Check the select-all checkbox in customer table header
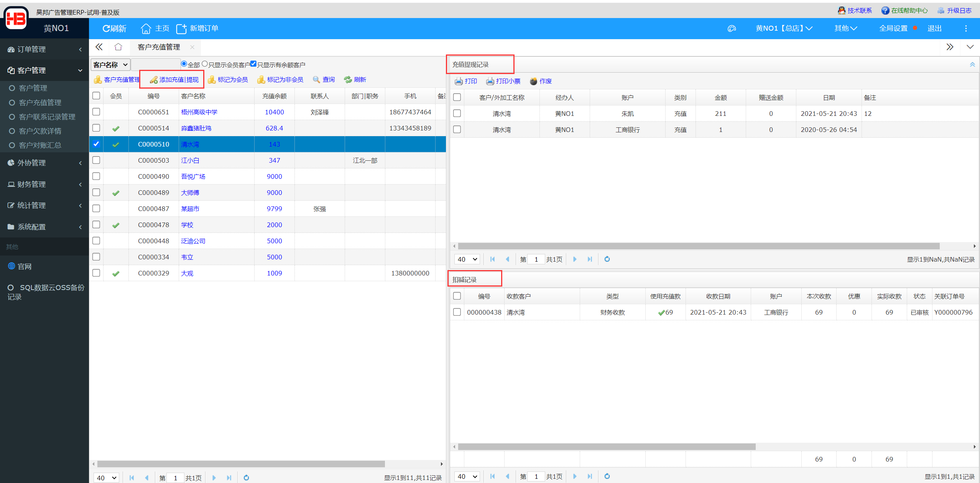 pyautogui.click(x=96, y=96)
